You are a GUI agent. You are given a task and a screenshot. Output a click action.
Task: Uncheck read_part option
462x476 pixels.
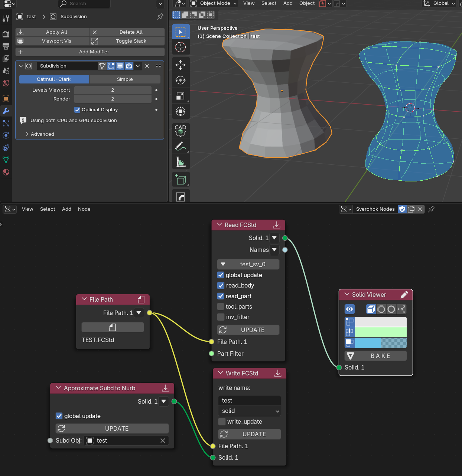(x=221, y=296)
